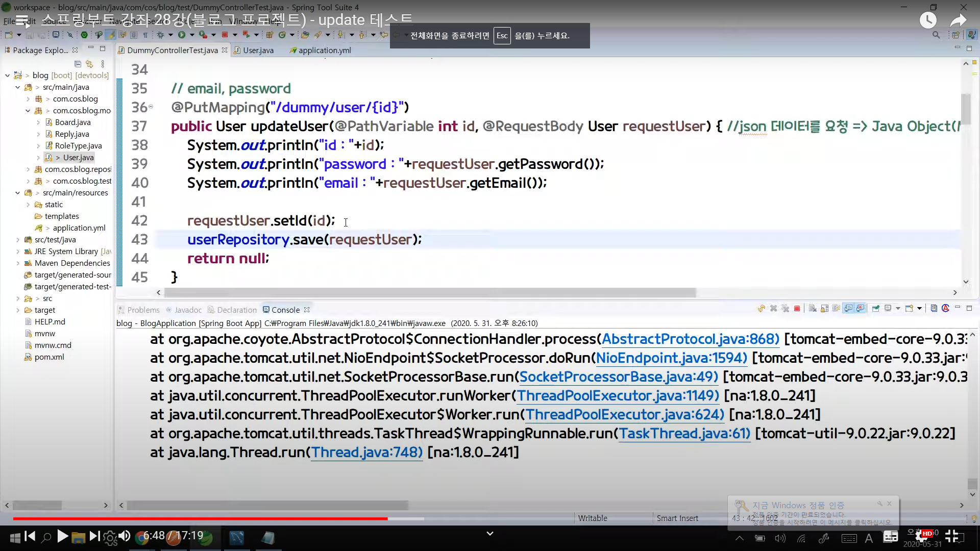Click the Collapse All icon in Package Explorer
Screen dimensions: 980x551
pyautogui.click(x=78, y=64)
